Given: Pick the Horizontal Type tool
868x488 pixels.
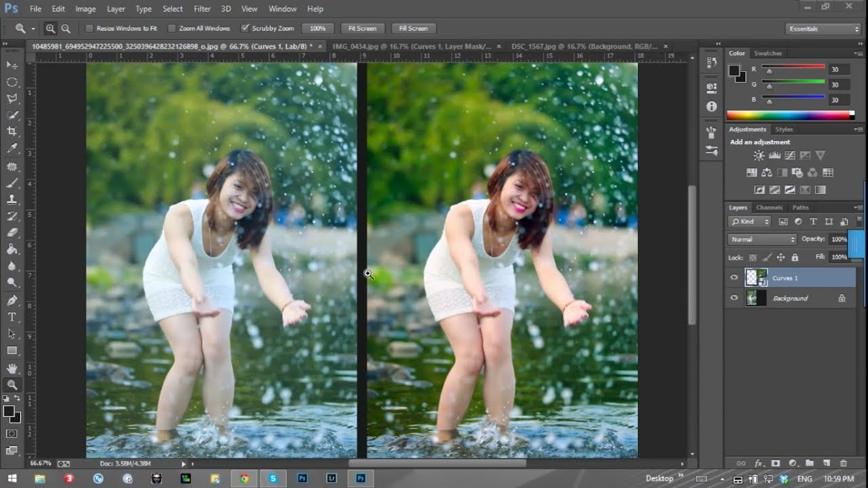Looking at the screenshot, I should tap(12, 317).
